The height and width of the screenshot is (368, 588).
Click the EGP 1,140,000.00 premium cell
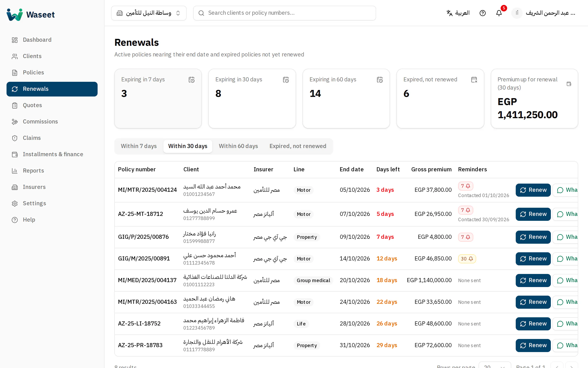pyautogui.click(x=429, y=280)
